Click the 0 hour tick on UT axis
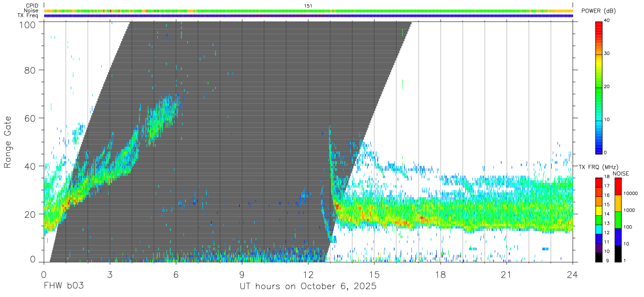Screen dimensions: 644x297 click(x=44, y=274)
